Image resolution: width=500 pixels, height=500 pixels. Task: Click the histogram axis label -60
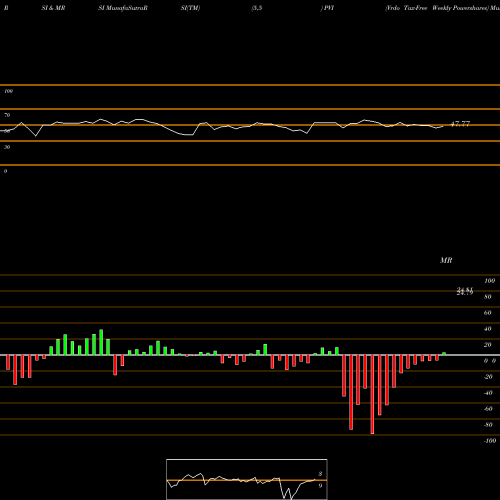[488, 409]
